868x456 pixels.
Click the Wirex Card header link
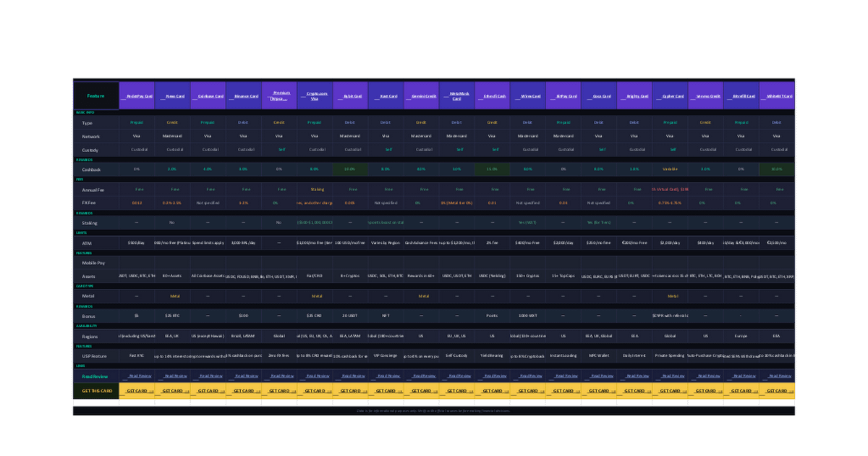click(530, 96)
